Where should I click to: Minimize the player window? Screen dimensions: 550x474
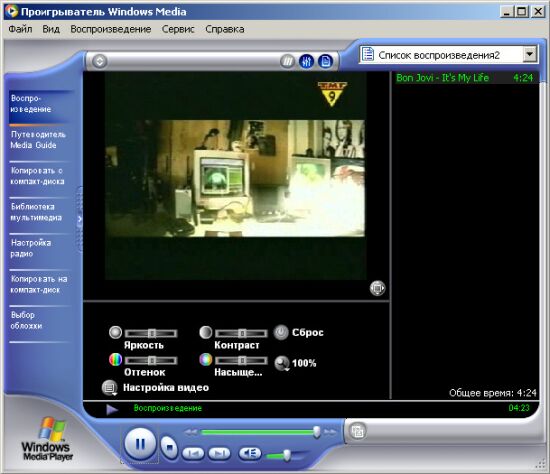click(x=506, y=12)
